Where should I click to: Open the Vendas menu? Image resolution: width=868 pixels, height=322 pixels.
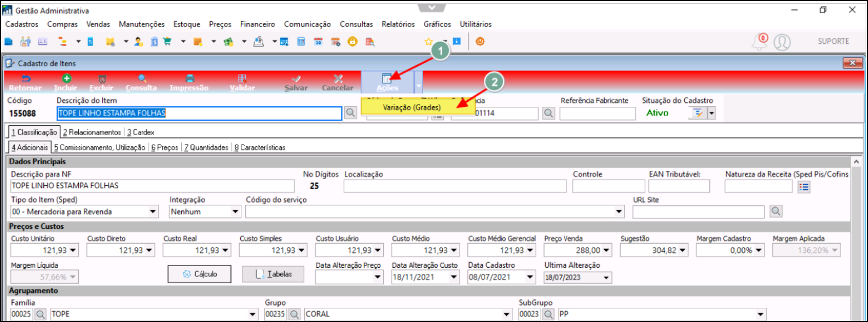tap(98, 24)
